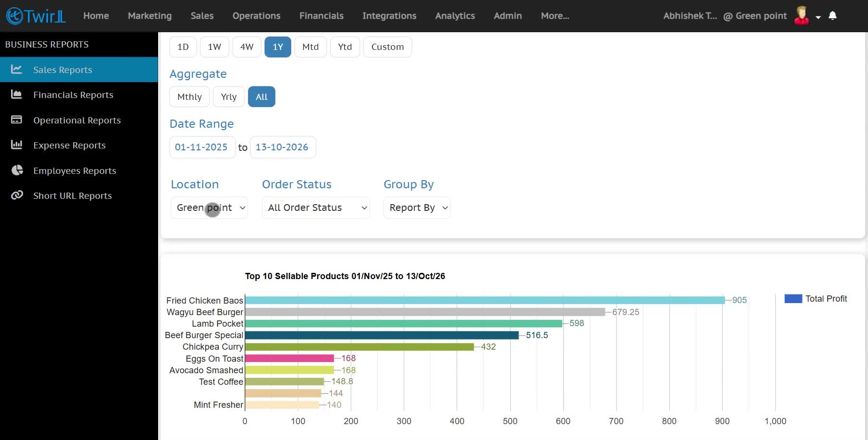This screenshot has height=440, width=868.
Task: Open the Integrations menu
Action: [389, 16]
